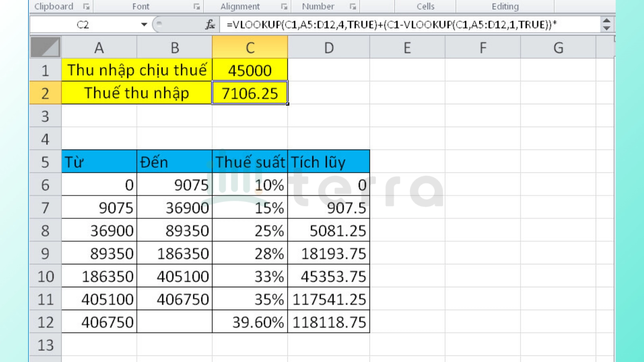Select cell with value 117541.25
The width and height of the screenshot is (644, 362).
tap(329, 299)
